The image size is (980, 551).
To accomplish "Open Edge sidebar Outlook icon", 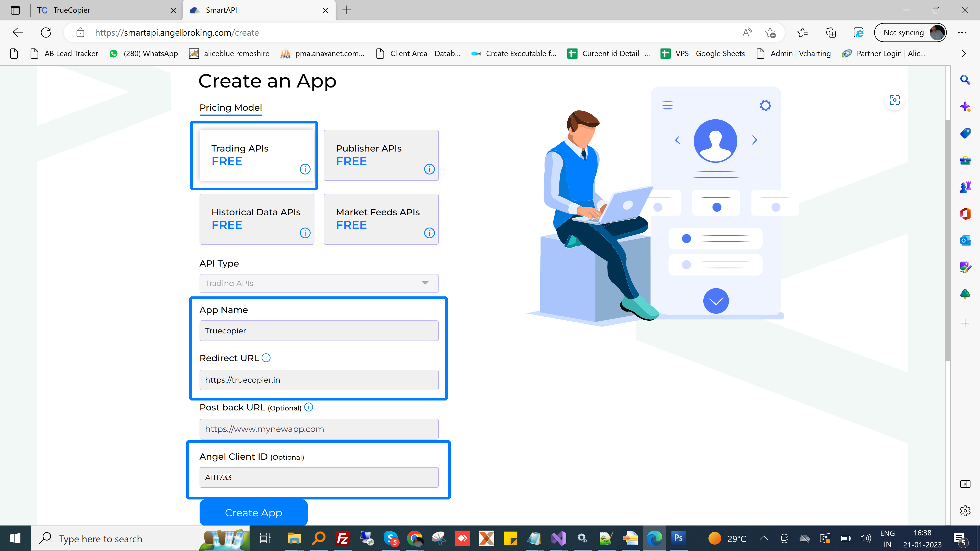I will click(x=965, y=240).
